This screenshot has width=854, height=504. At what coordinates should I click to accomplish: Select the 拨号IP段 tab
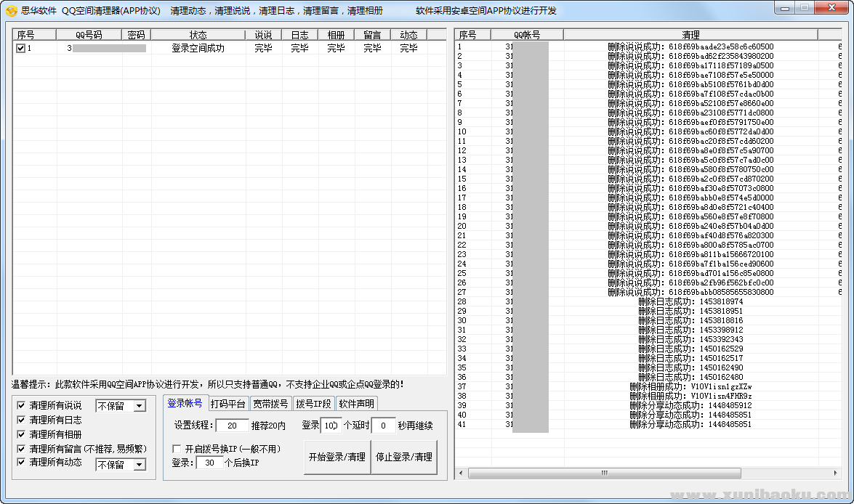click(313, 404)
